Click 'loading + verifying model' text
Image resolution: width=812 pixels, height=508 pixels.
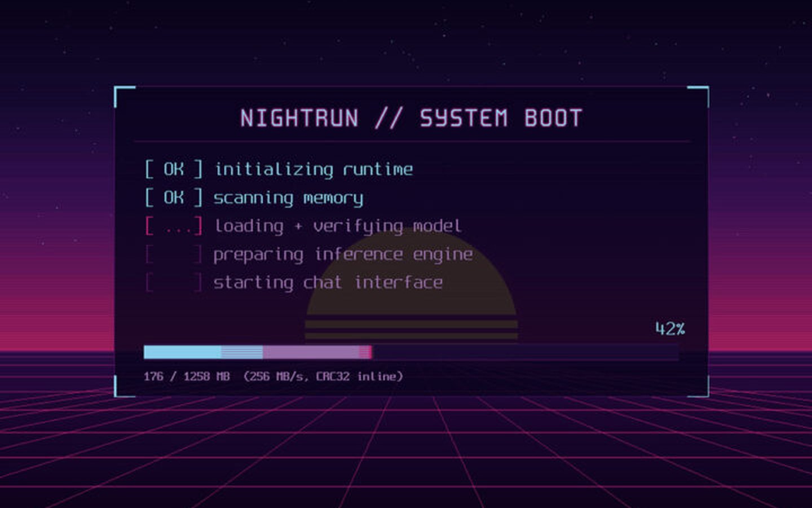coord(338,226)
